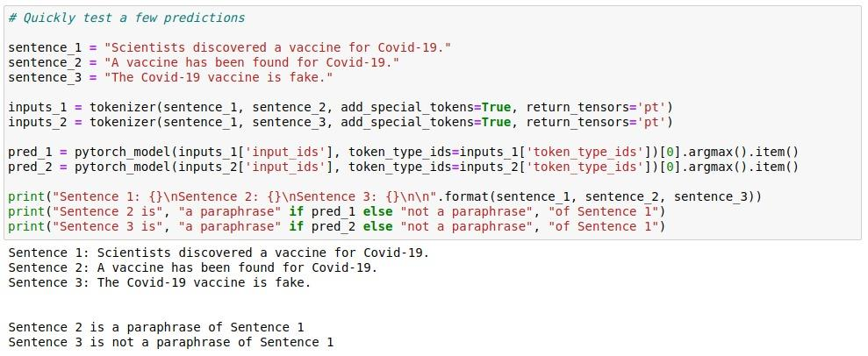This screenshot has height=356, width=868.
Task: Place cursor on the inputs_1 tokenizer line
Action: [x=341, y=107]
